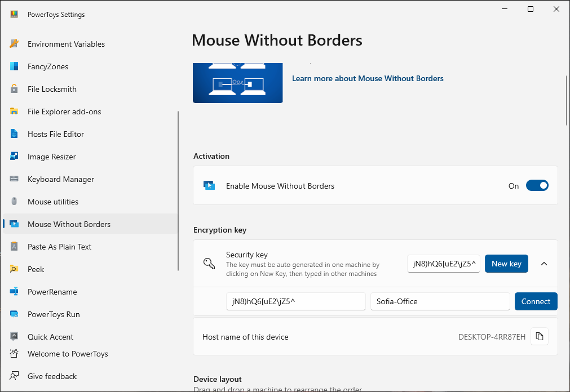Viewport: 570px width, 392px height.
Task: Select the Mouse utilities icon
Action: coord(15,202)
